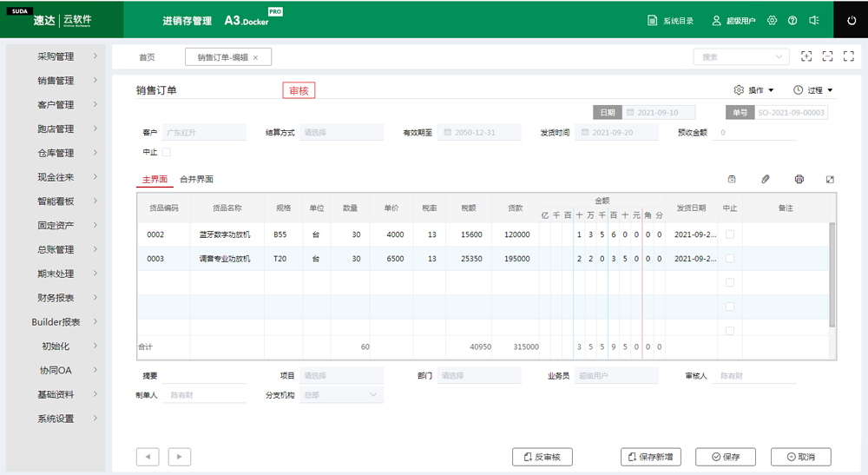Click the speaker announcement icon
868x475 pixels.
click(814, 20)
